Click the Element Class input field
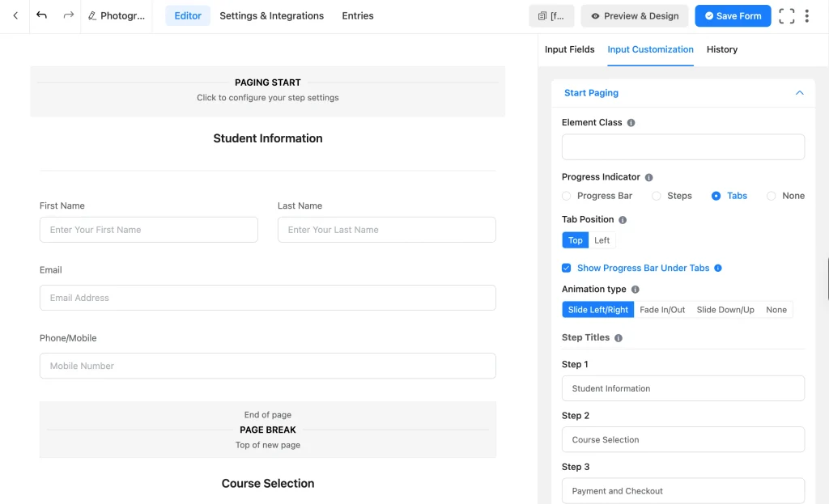829x504 pixels. (683, 147)
